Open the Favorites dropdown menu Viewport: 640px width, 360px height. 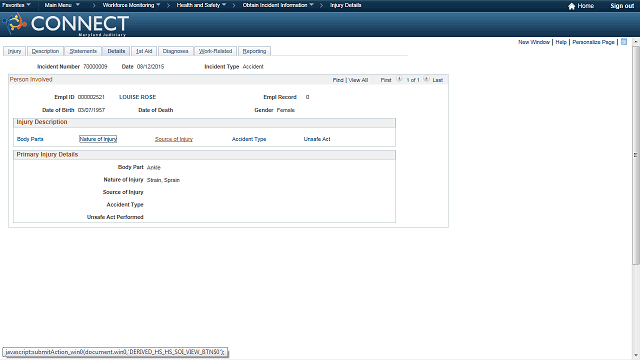pos(16,5)
